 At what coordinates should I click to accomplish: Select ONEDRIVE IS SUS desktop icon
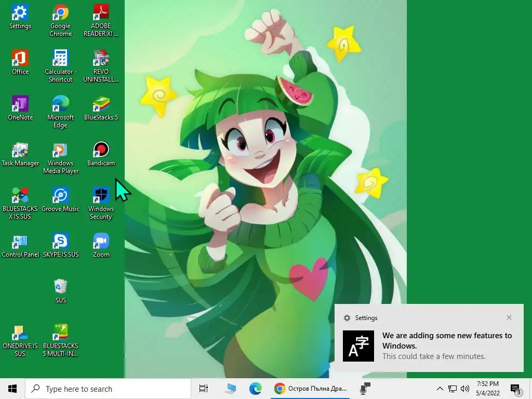coord(20,340)
